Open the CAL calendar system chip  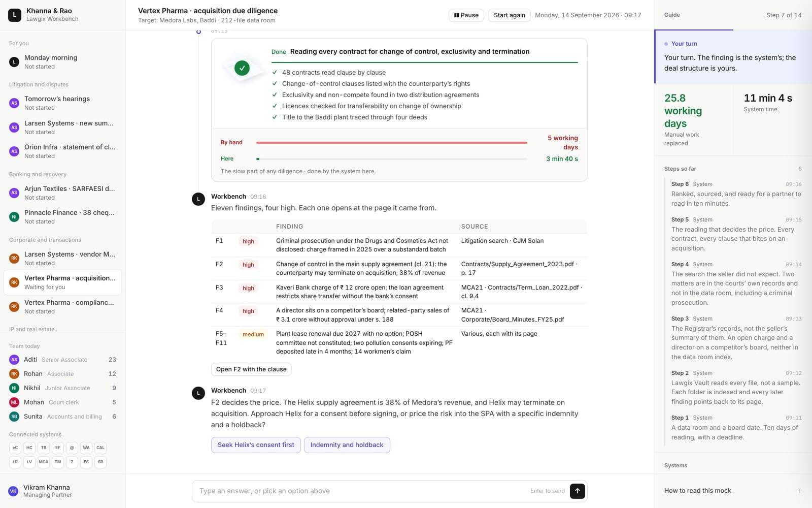tap(100, 448)
